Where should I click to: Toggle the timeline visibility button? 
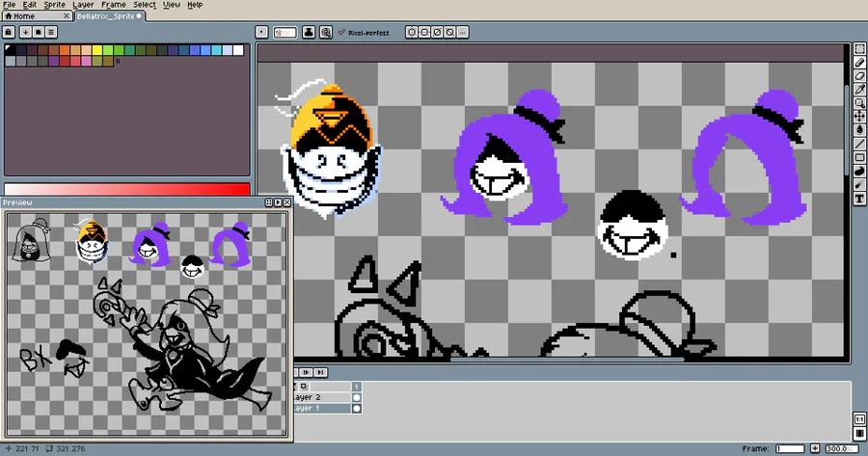pyautogui.click(x=859, y=433)
